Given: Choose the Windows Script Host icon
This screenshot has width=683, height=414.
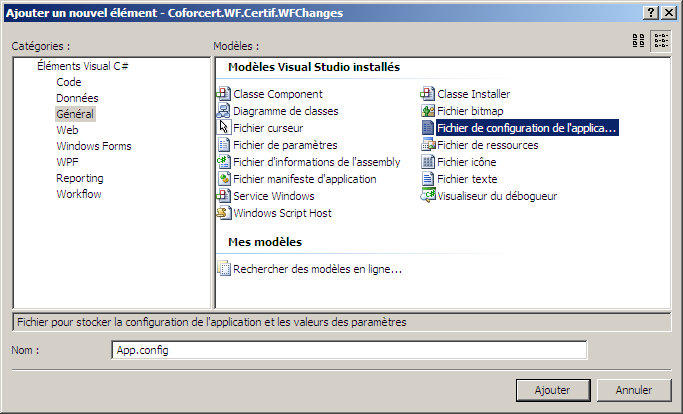Looking at the screenshot, I should pos(224,213).
